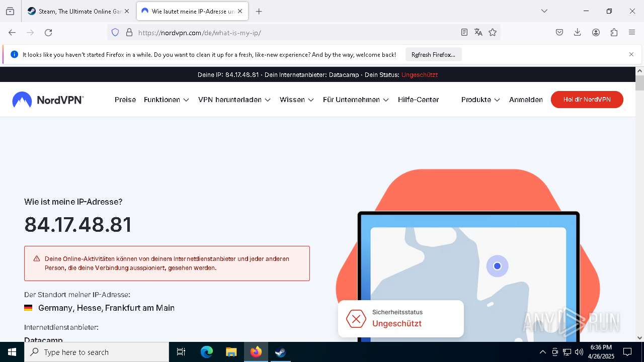Open the Preise page
The image size is (644, 362).
click(x=125, y=100)
